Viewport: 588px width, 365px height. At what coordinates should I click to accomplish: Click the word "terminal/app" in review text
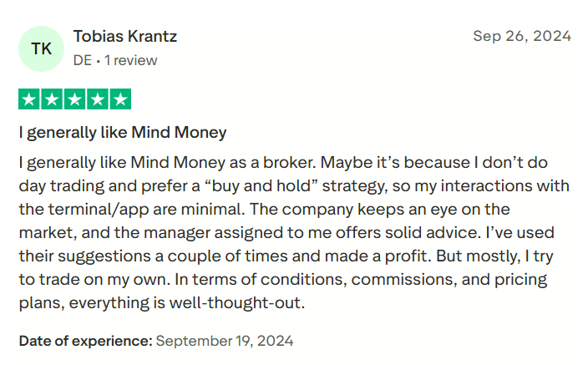click(88, 208)
